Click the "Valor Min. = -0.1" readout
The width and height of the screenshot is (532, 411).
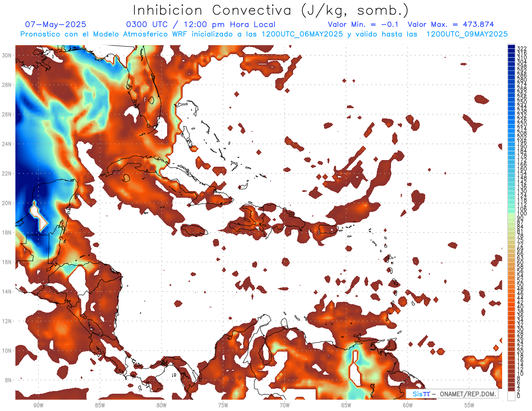point(363,24)
